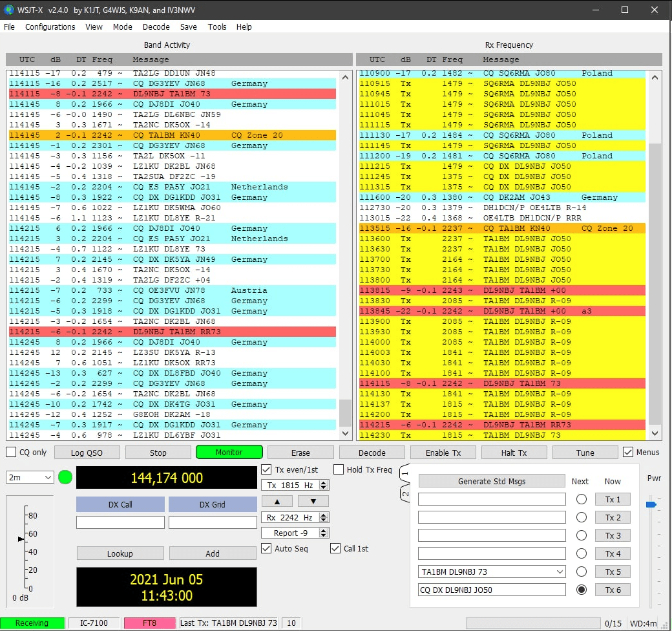Open the View menu
Screen dimensions: 672x631
[94, 27]
